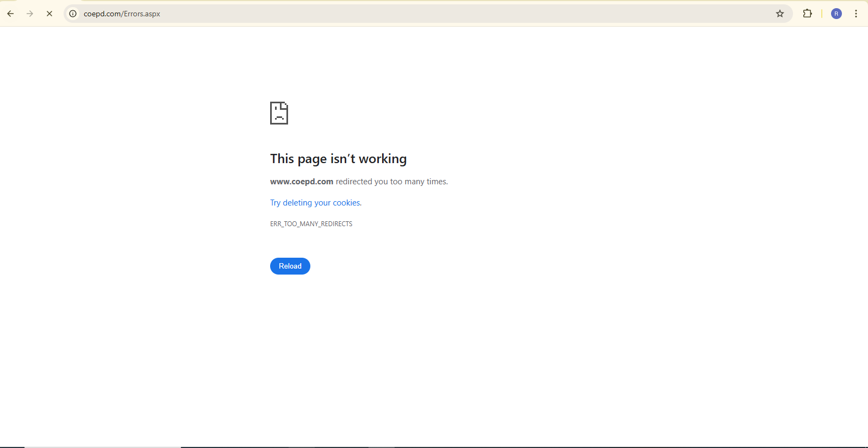Open Chrome's three-dot menu
This screenshot has width=868, height=448.
click(x=856, y=14)
